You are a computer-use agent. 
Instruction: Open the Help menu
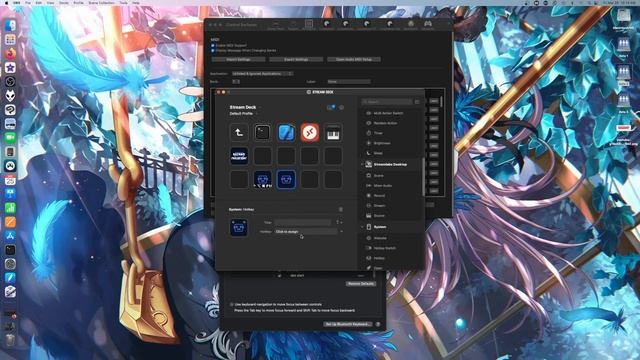pyautogui.click(x=136, y=2)
